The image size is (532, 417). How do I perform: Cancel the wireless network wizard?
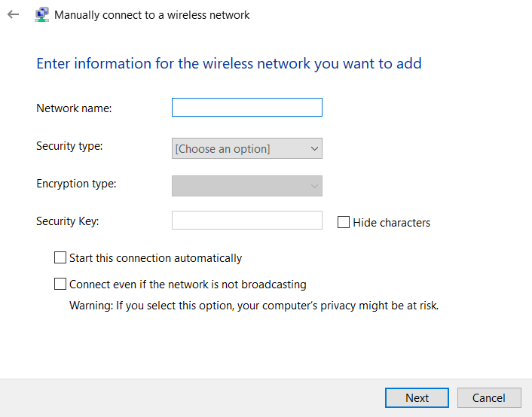(x=489, y=397)
